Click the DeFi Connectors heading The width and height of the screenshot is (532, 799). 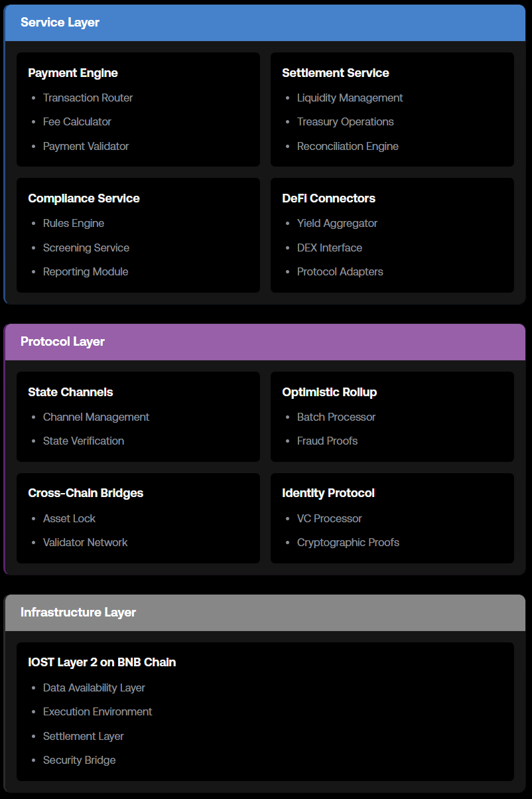328,198
